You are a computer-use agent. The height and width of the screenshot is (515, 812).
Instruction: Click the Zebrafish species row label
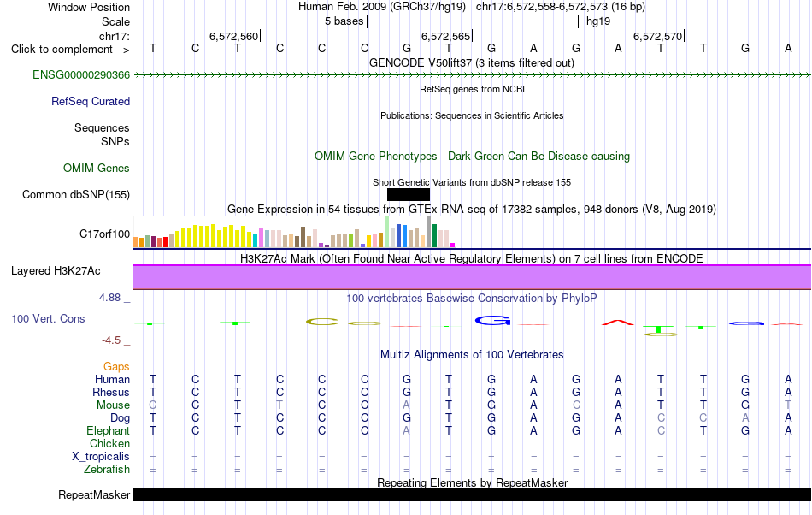click(x=107, y=470)
